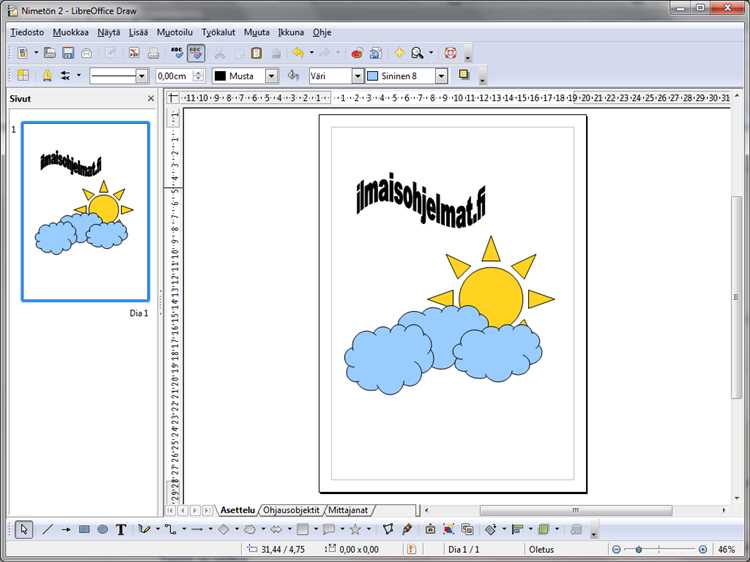Click the Help lifebuoy icon

[x=450, y=53]
